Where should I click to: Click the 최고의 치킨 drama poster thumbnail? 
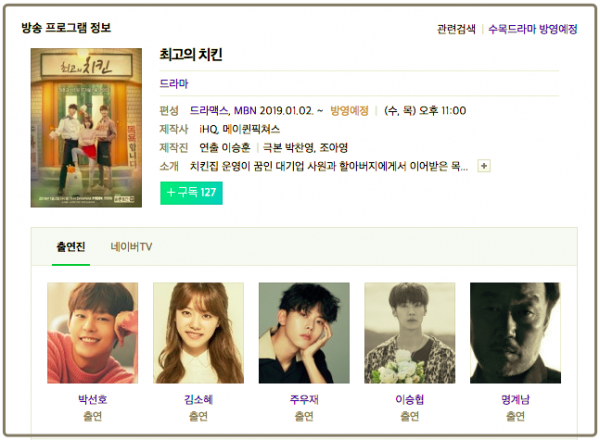86,128
